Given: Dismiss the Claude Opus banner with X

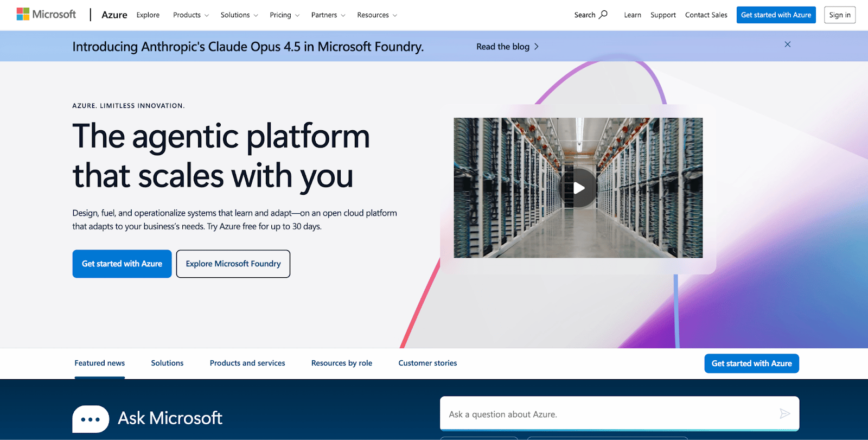Looking at the screenshot, I should click(x=788, y=44).
